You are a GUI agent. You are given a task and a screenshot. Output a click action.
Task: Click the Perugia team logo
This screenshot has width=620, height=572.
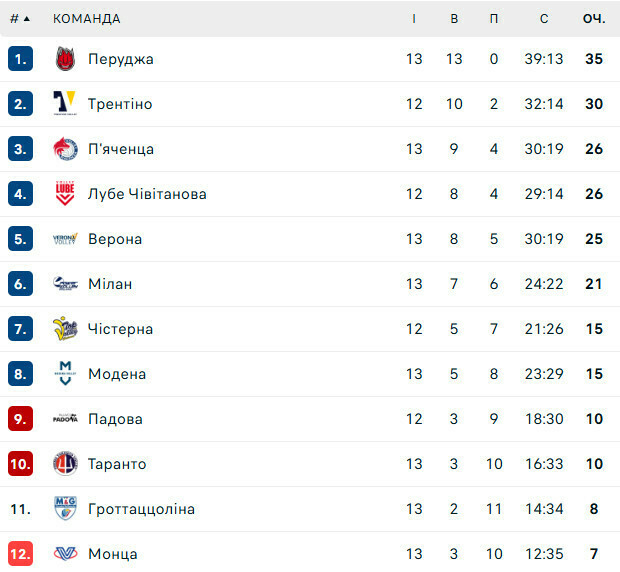pyautogui.click(x=65, y=59)
